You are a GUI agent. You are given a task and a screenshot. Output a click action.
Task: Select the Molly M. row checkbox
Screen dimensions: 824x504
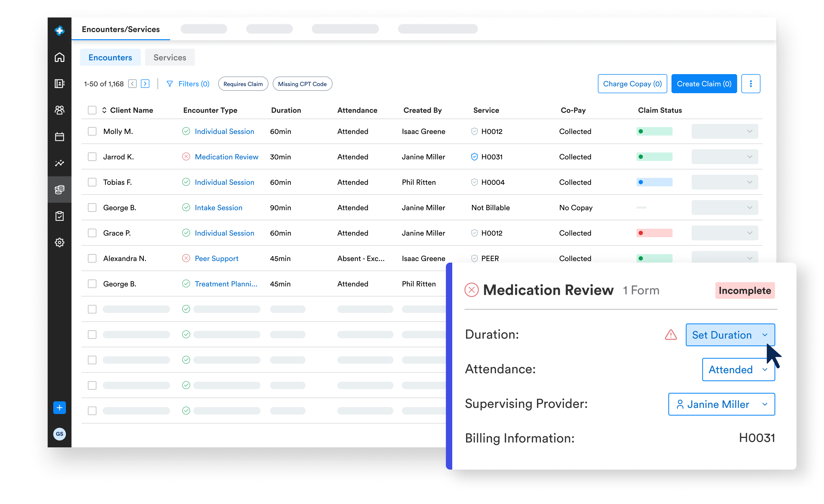tap(92, 131)
